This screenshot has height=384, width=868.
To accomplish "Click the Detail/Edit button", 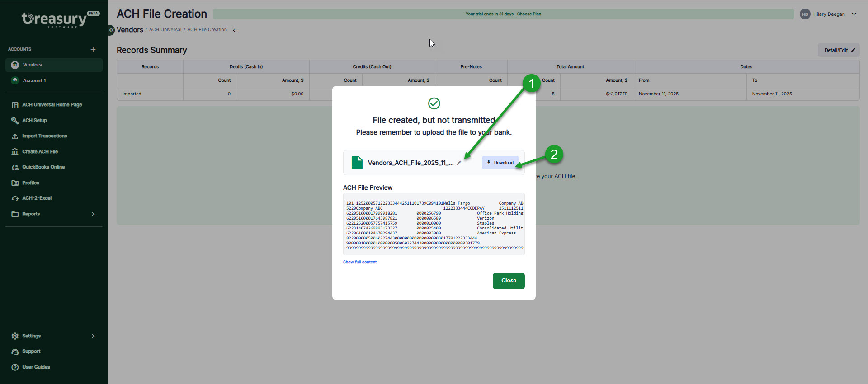I will [x=839, y=50].
